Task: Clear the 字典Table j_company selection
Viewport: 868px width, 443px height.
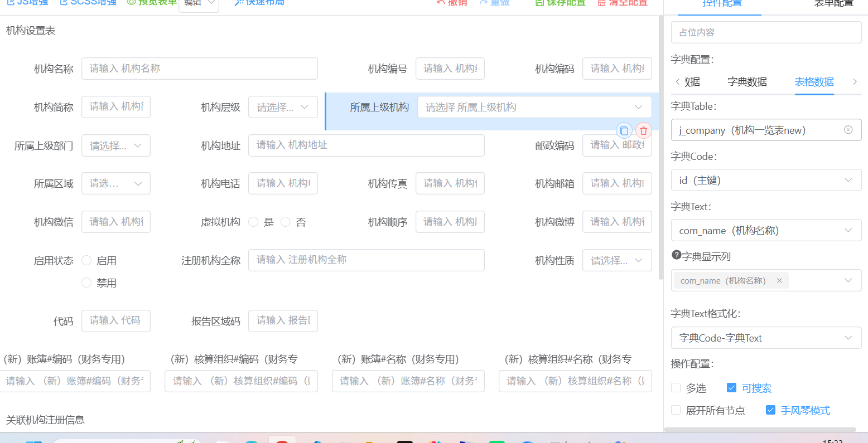Action: tap(848, 130)
